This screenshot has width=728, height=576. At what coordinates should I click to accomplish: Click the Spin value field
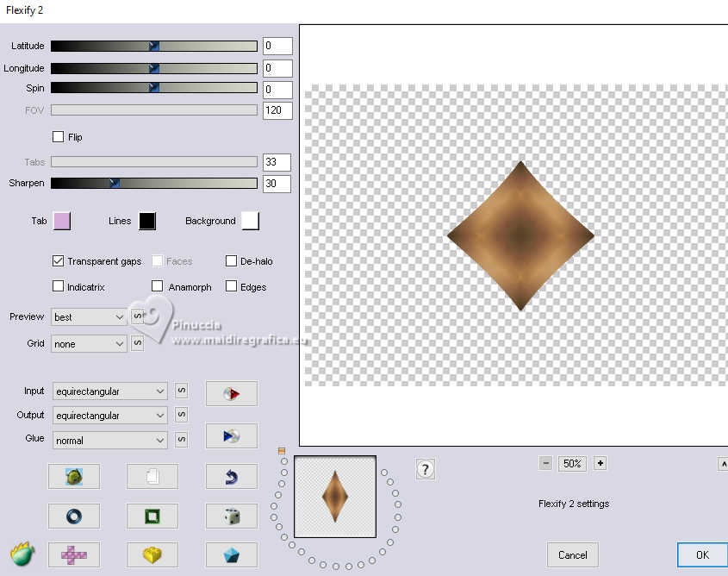tap(277, 90)
